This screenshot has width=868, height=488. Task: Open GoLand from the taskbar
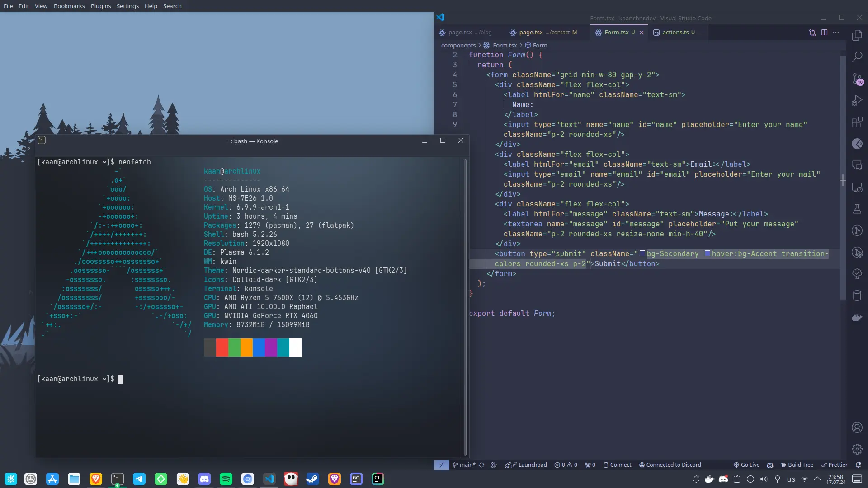coord(356,479)
